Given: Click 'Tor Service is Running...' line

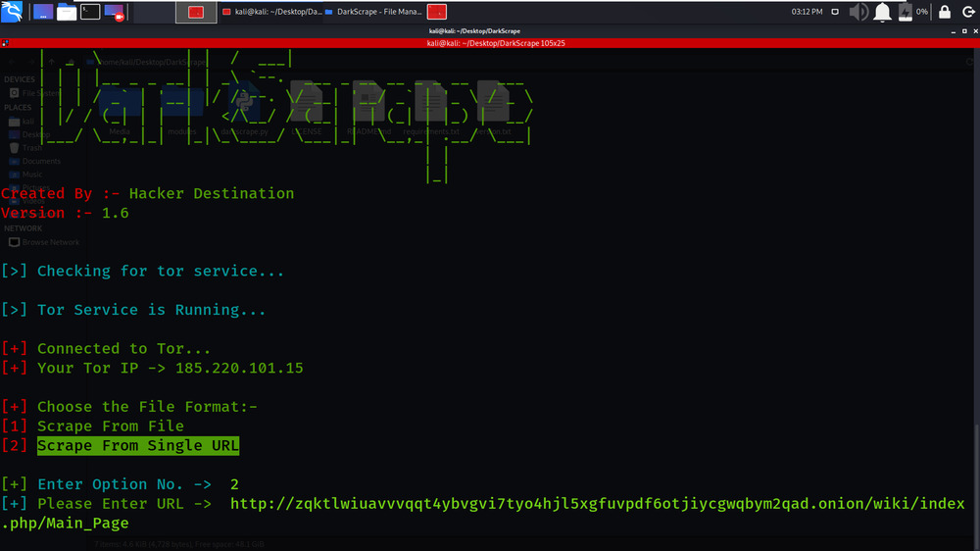Looking at the screenshot, I should (x=132, y=310).
